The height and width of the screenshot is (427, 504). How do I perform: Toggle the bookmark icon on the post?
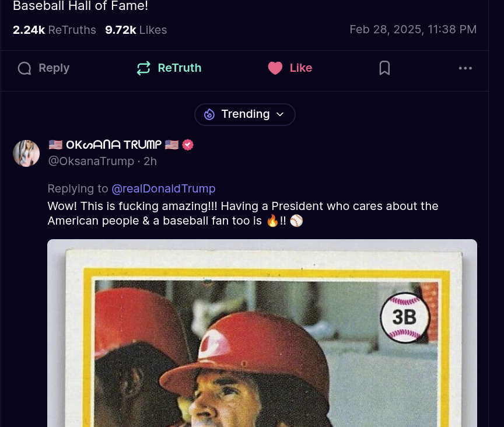[x=384, y=68]
